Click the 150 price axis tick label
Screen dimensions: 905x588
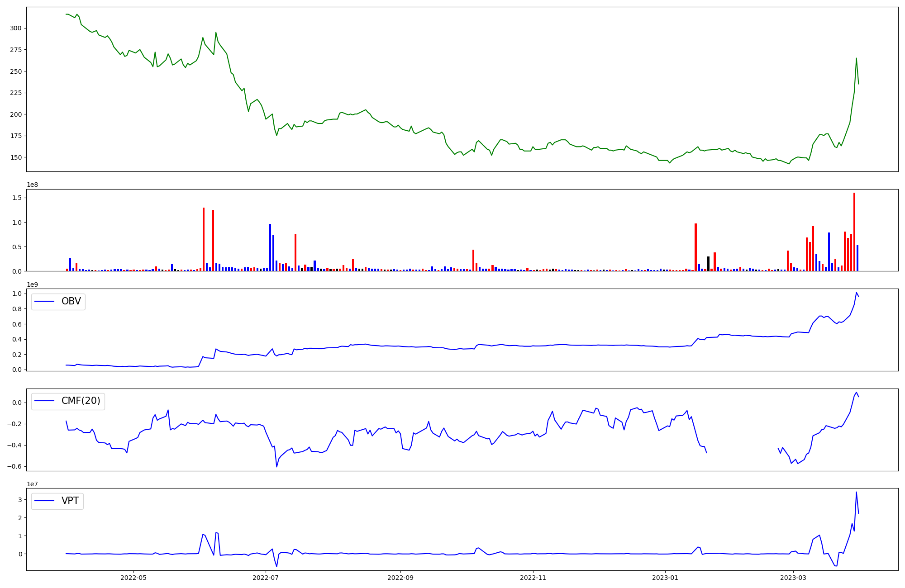pos(16,157)
